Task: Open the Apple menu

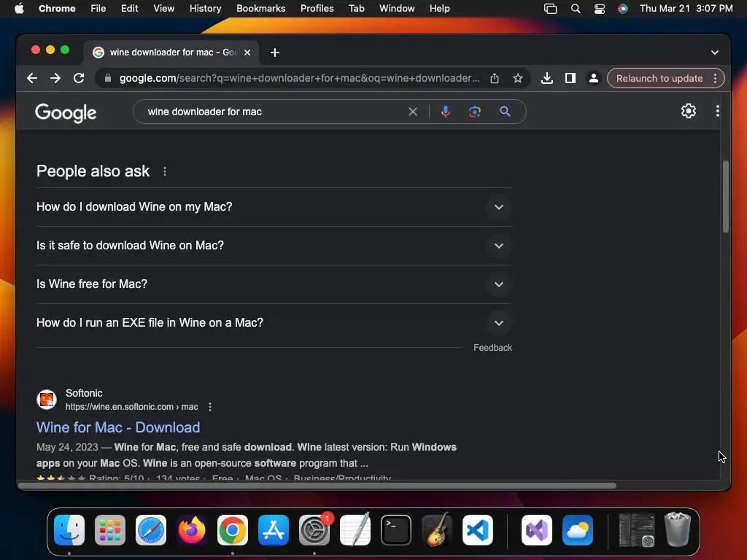Action: point(19,9)
